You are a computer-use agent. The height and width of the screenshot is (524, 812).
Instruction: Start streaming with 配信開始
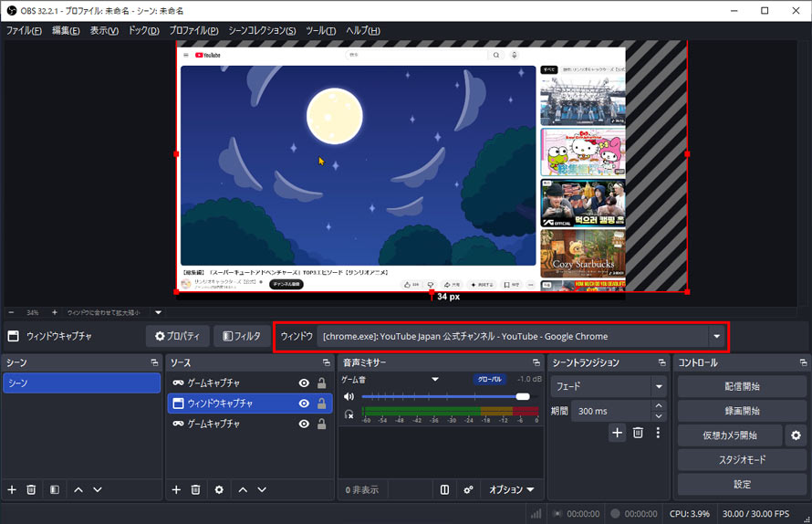tap(742, 387)
